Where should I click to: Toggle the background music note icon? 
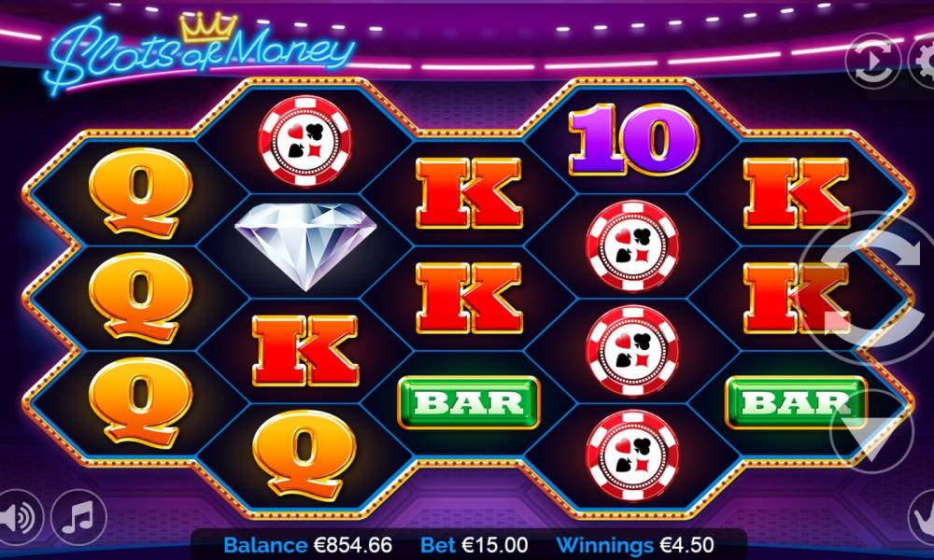(x=78, y=518)
